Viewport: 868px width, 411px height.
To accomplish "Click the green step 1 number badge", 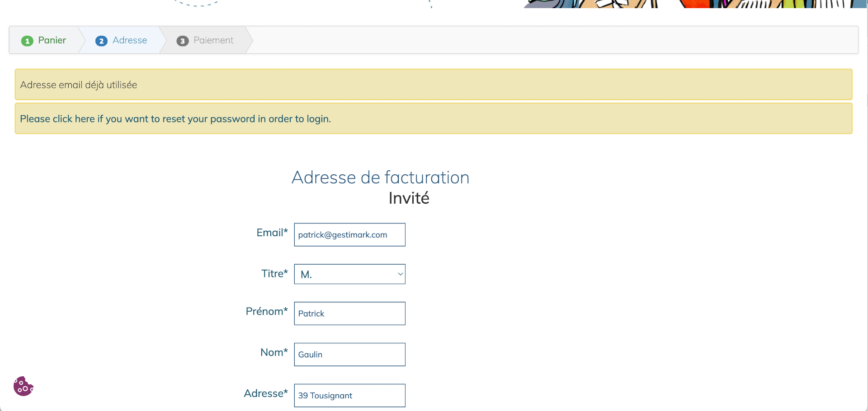I will pos(27,41).
